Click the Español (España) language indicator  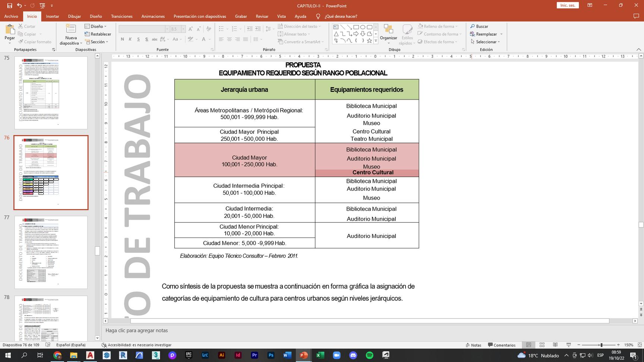tap(71, 345)
